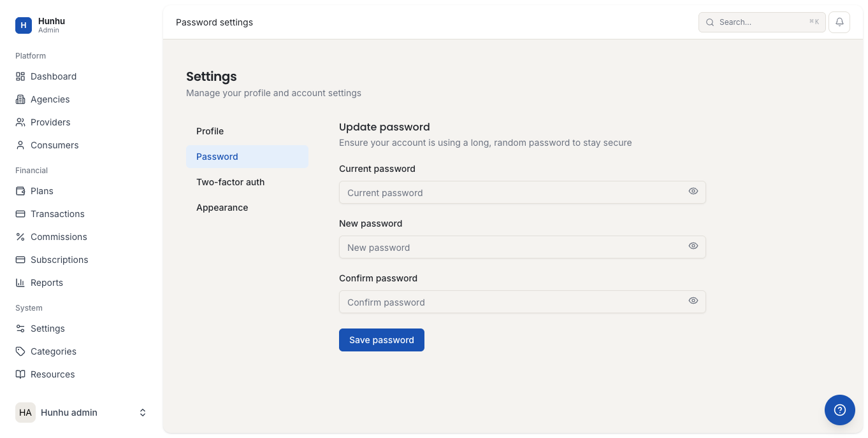Click the Search box in header

click(762, 22)
